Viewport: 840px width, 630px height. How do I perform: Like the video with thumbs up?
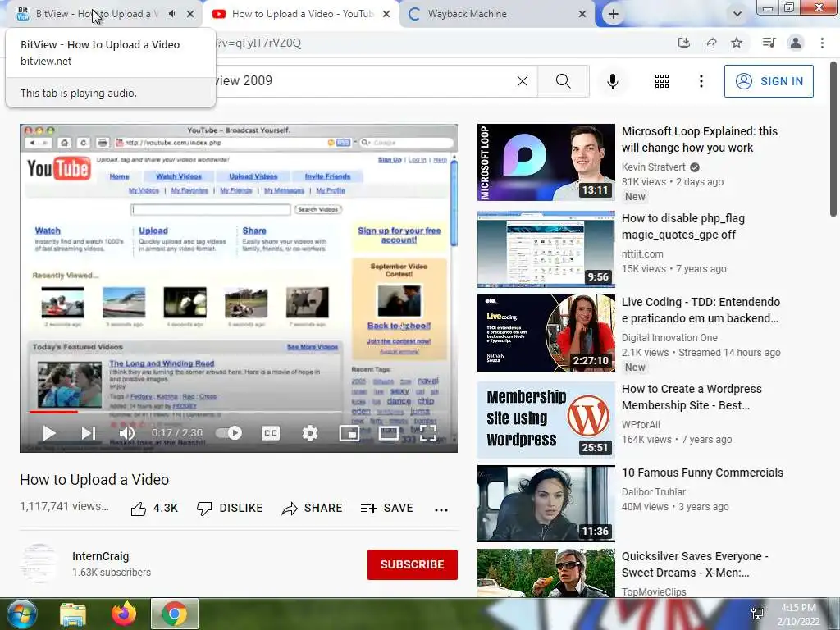(x=154, y=509)
